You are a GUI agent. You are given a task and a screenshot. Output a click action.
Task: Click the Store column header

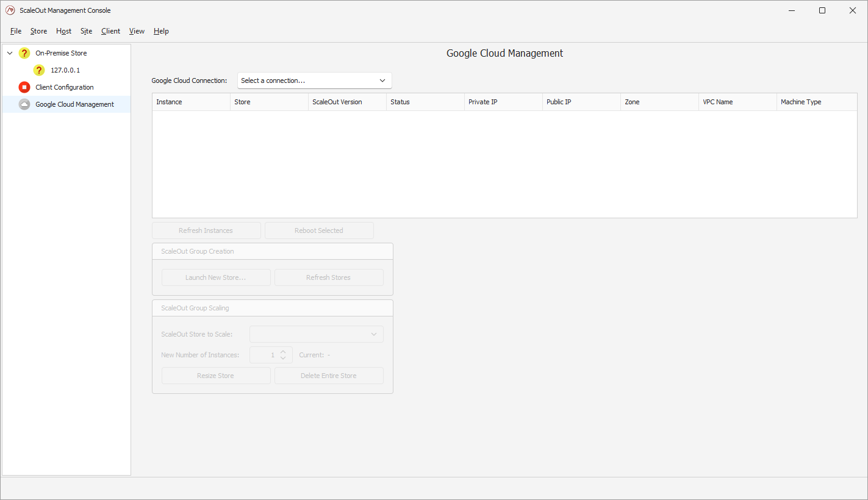coord(269,102)
